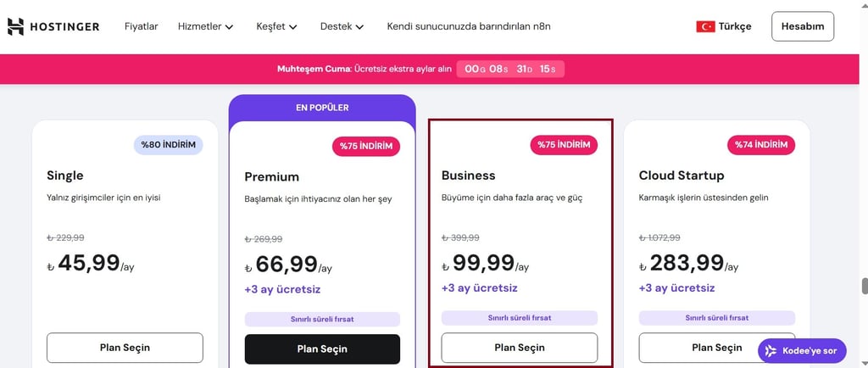Image resolution: width=868 pixels, height=368 pixels.
Task: Expand the Hizmetler dropdown menu
Action: pyautogui.click(x=205, y=26)
